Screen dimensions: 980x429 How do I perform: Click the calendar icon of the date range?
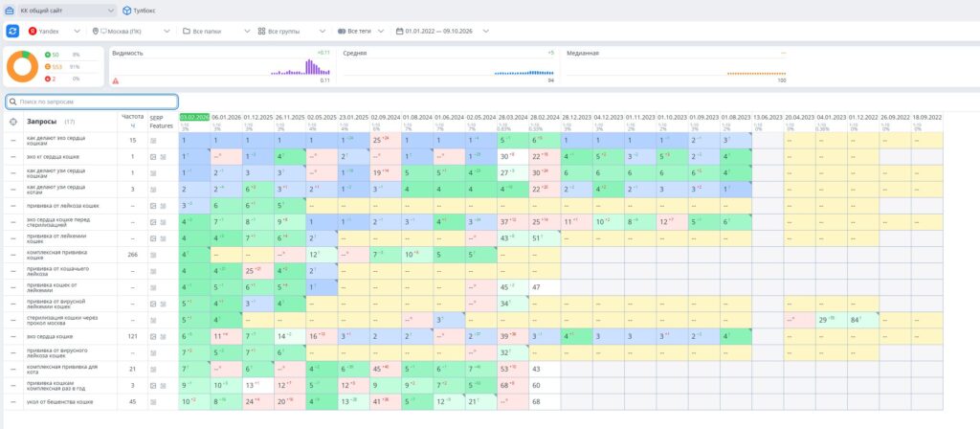click(x=400, y=31)
